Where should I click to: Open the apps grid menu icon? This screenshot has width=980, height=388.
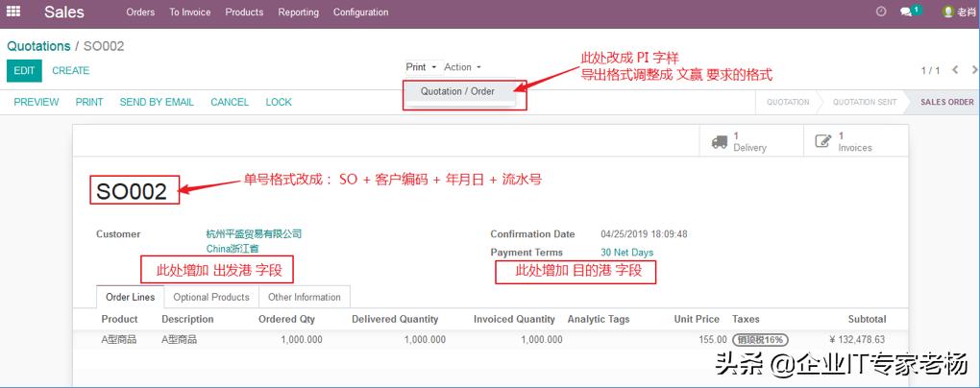pos(13,12)
